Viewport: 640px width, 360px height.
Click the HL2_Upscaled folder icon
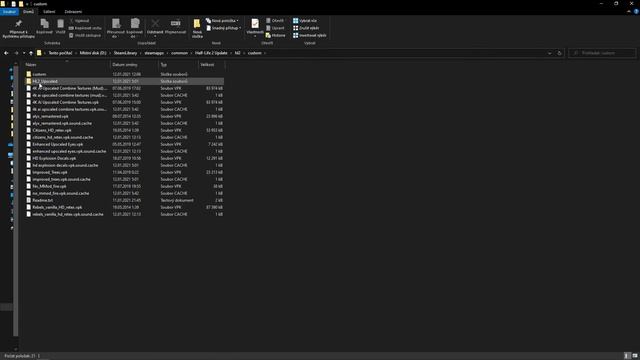coord(29,81)
